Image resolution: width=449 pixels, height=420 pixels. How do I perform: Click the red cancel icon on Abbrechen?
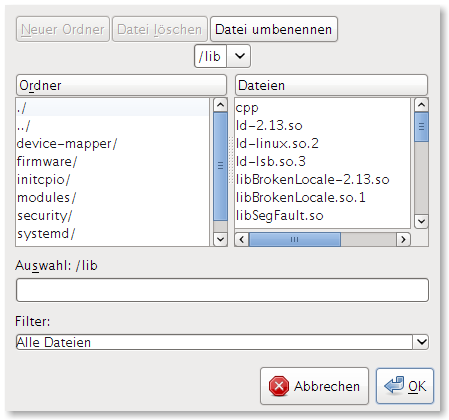pyautogui.click(x=279, y=386)
